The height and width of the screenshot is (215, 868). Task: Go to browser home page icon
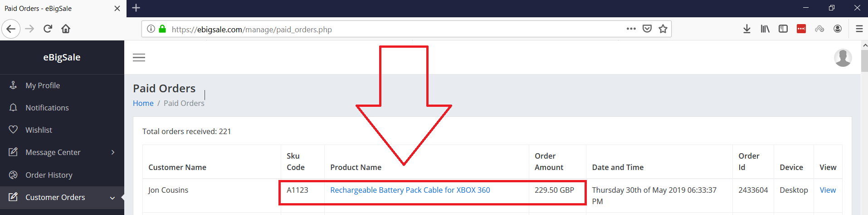pyautogui.click(x=66, y=29)
